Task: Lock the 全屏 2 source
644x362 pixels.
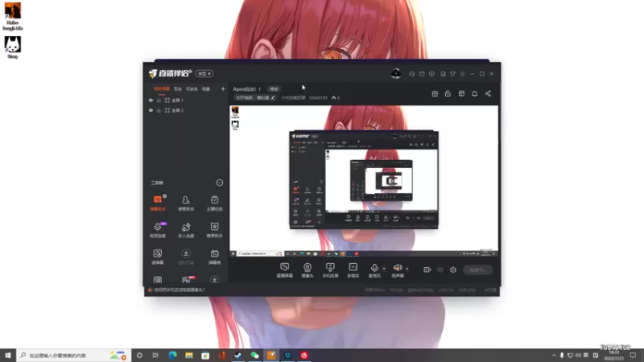Action: point(159,110)
